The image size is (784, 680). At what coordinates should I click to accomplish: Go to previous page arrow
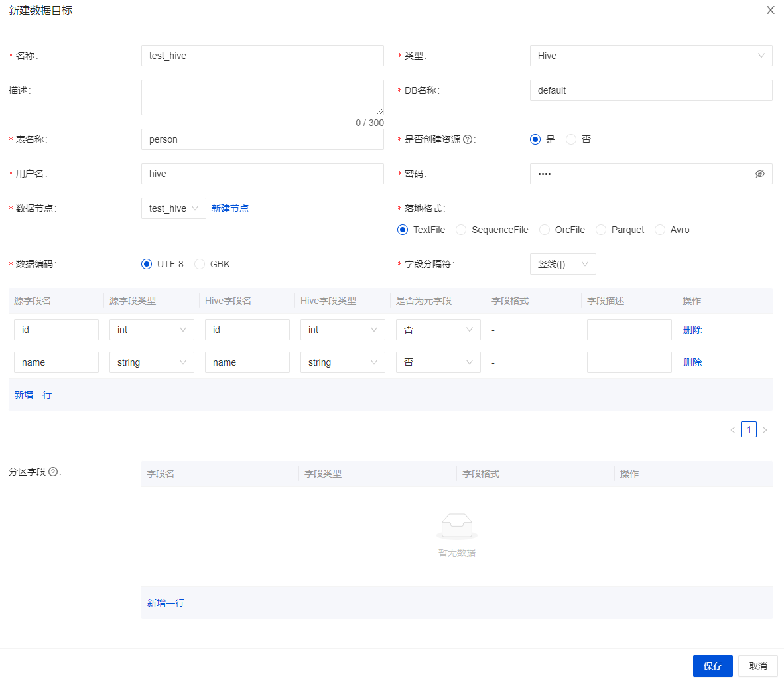[x=733, y=430]
